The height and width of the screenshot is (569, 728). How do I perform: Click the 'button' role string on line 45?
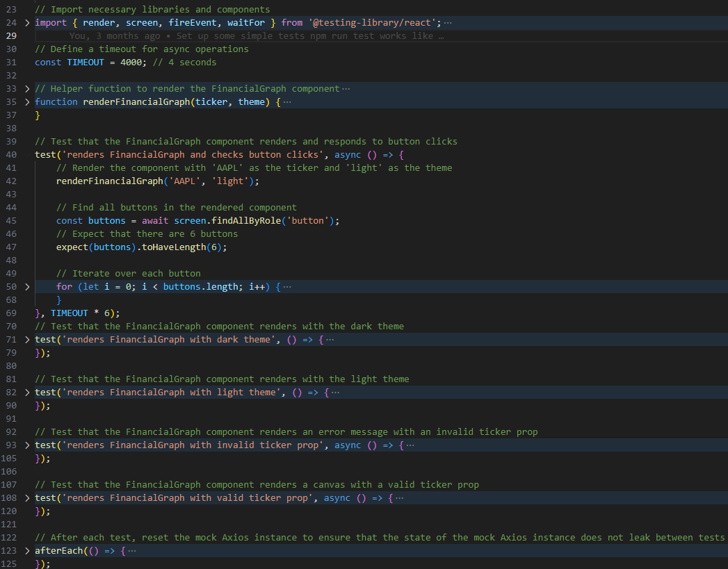(308, 221)
